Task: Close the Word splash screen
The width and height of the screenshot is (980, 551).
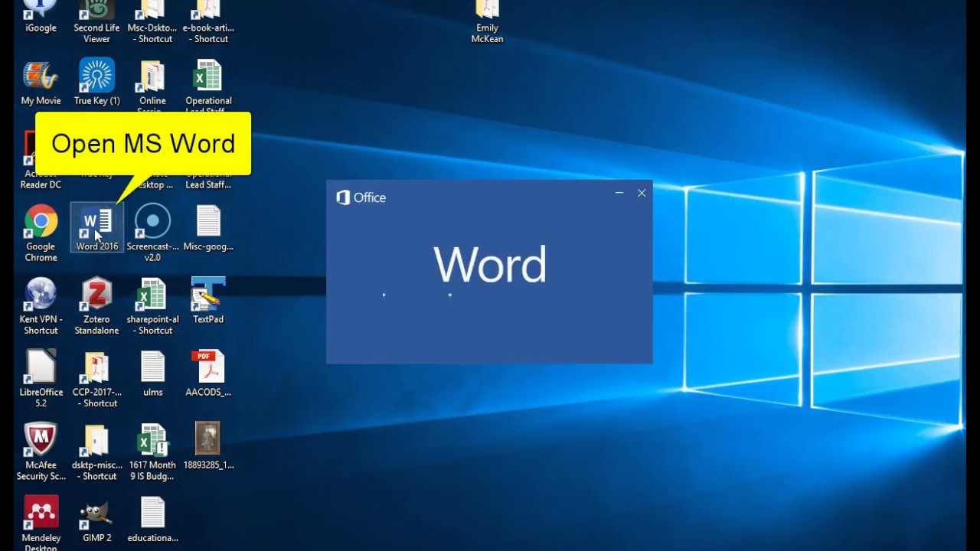Action: point(642,193)
